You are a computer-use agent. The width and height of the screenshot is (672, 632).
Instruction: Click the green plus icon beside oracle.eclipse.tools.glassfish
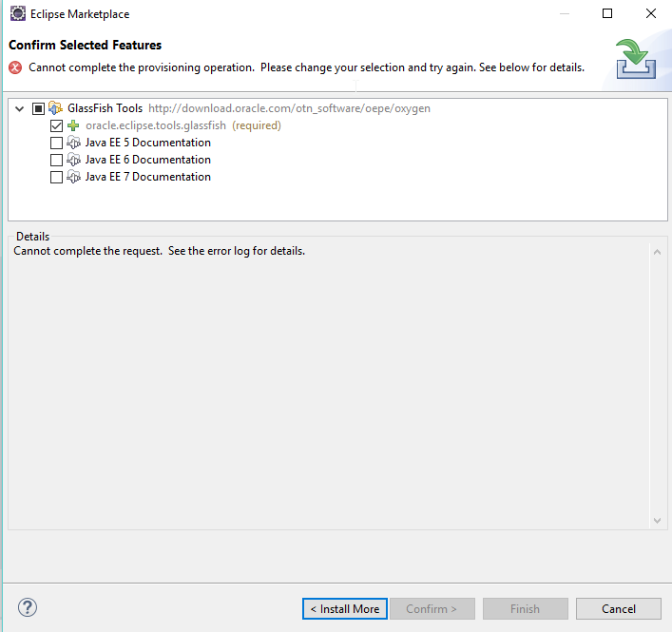(x=73, y=125)
